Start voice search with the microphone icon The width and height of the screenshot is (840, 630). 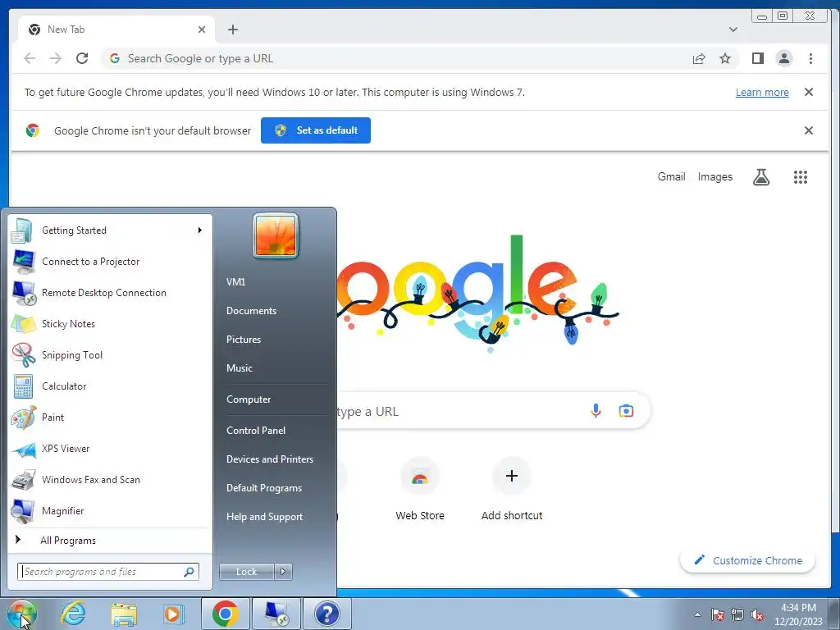click(x=596, y=411)
